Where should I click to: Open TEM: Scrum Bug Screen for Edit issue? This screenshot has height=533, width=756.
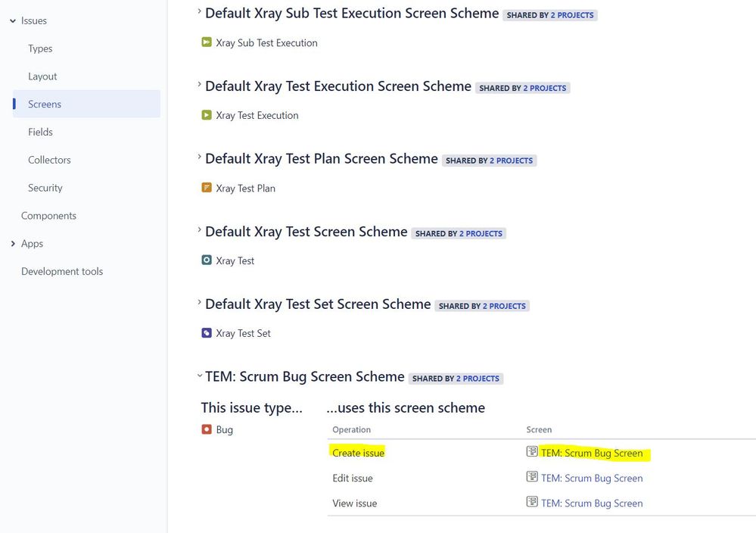point(592,478)
